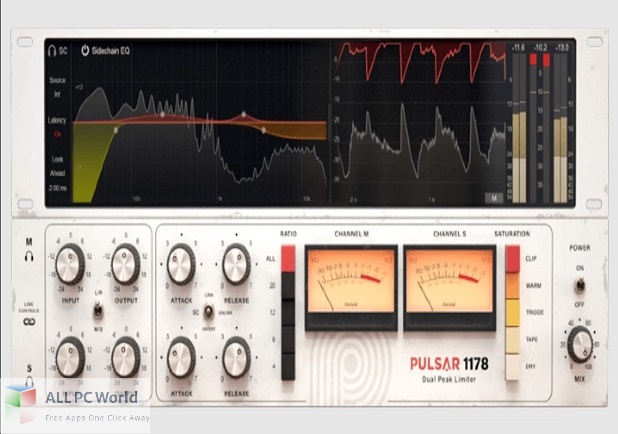This screenshot has height=434, width=618.
Task: Select the ratio 12 button
Action: pyautogui.click(x=288, y=314)
